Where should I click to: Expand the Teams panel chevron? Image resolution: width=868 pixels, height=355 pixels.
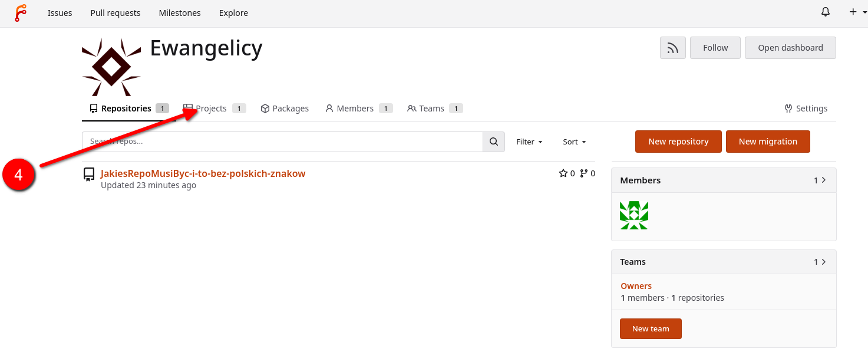pos(823,261)
